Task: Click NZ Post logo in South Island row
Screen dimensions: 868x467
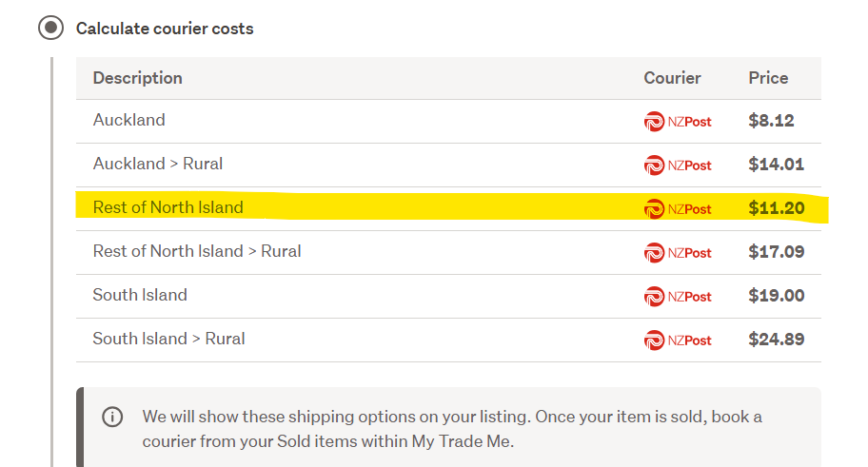Action: point(678,297)
